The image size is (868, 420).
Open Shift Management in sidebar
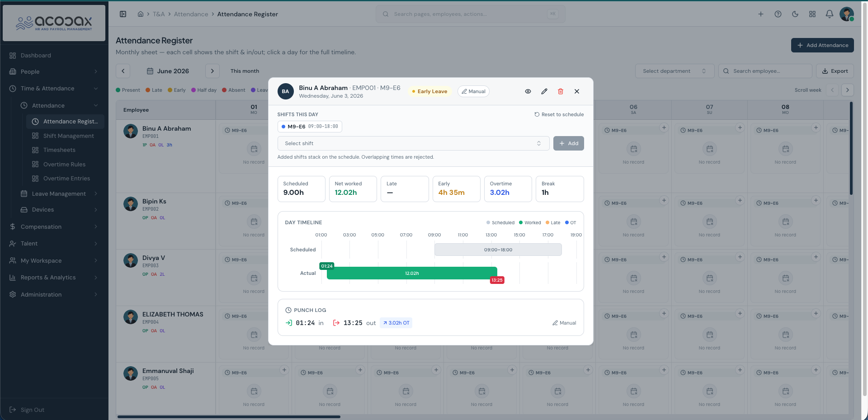[69, 136]
